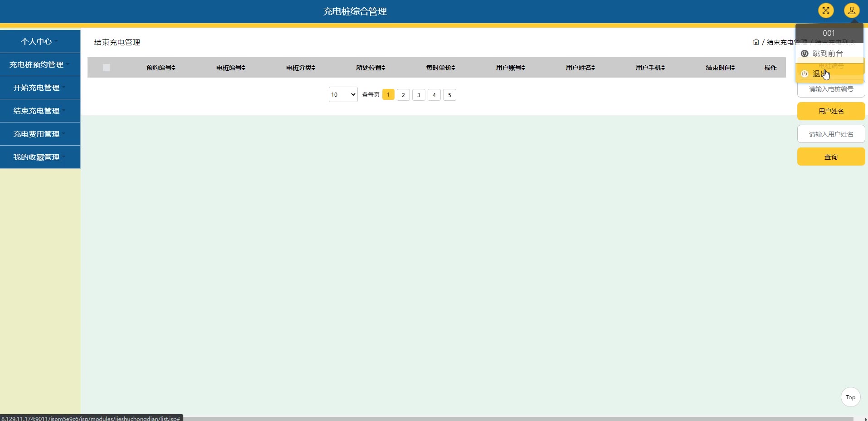Sort table by 每时单价 column
Screen dimensions: 868x421
tap(440, 68)
